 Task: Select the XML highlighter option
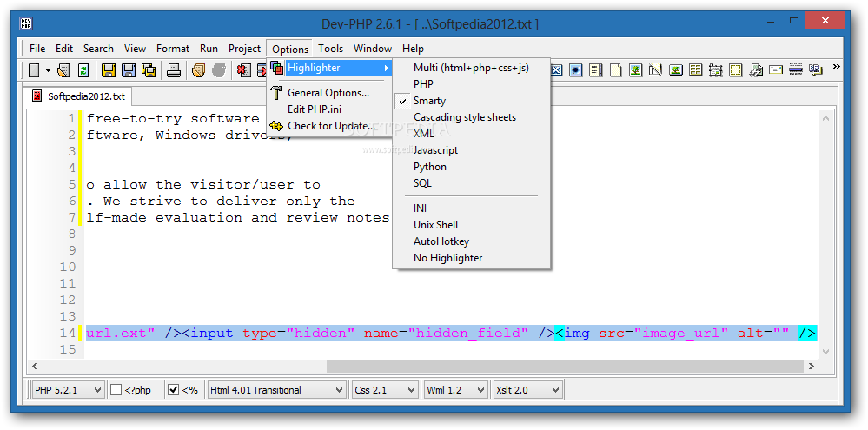(x=472, y=134)
